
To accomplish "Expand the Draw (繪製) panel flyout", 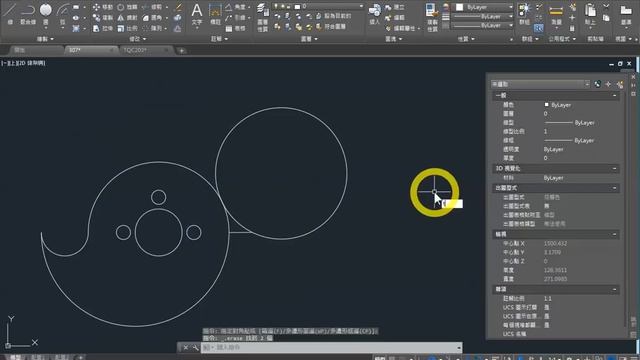I will [45, 39].
